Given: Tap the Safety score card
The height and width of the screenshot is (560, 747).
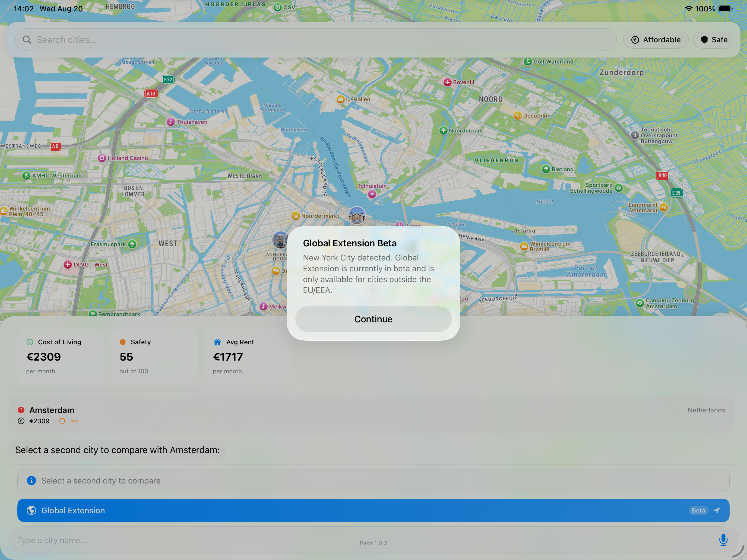Looking at the screenshot, I should coord(154,356).
